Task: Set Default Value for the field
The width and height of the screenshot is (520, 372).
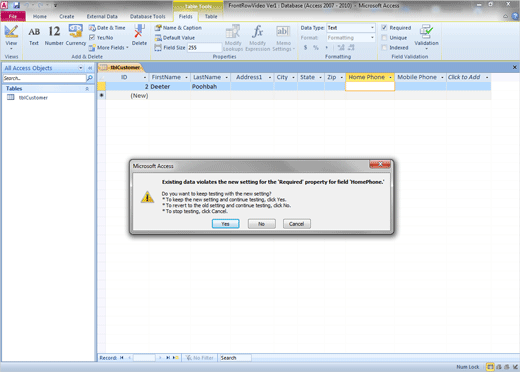Action: [x=175, y=38]
